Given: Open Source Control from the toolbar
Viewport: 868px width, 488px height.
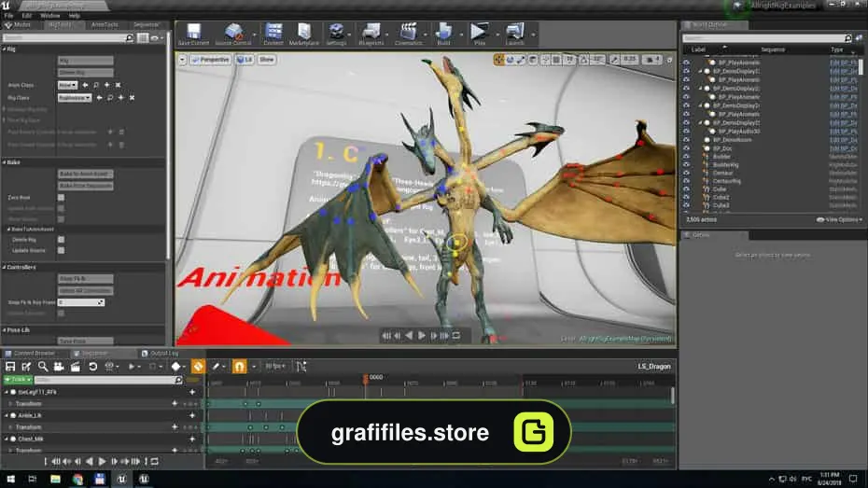Looking at the screenshot, I should point(233,35).
